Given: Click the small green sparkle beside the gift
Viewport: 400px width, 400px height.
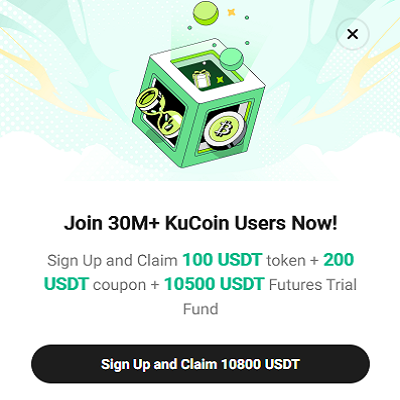Looking at the screenshot, I should [220, 79].
